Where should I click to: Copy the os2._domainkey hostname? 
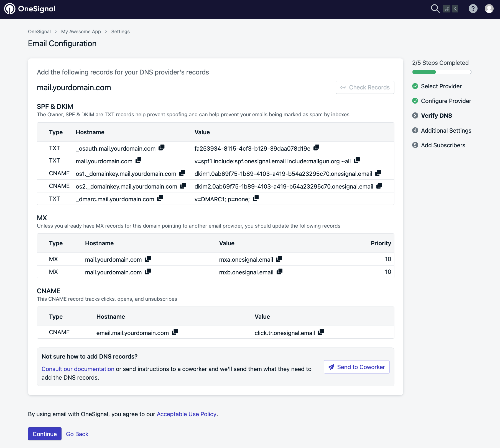coord(183,186)
